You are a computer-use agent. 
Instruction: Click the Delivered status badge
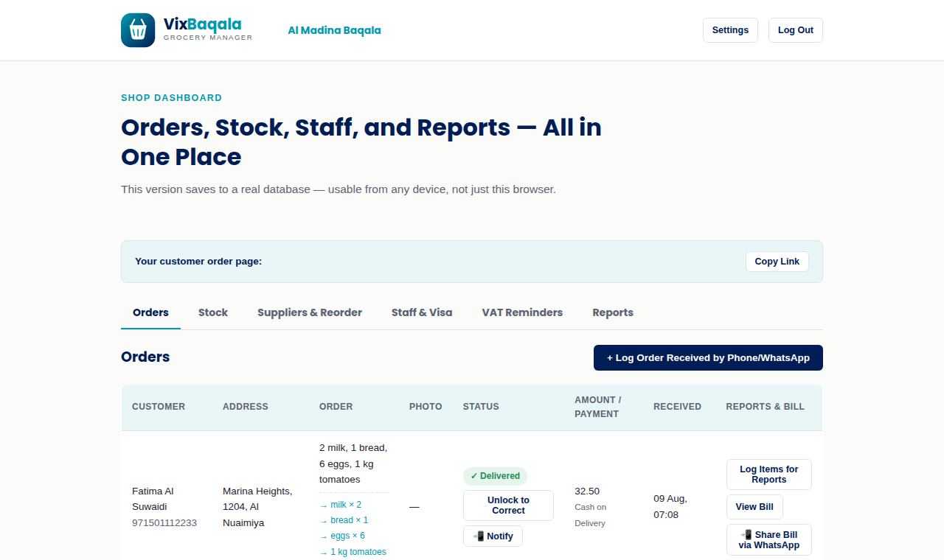[x=495, y=476]
